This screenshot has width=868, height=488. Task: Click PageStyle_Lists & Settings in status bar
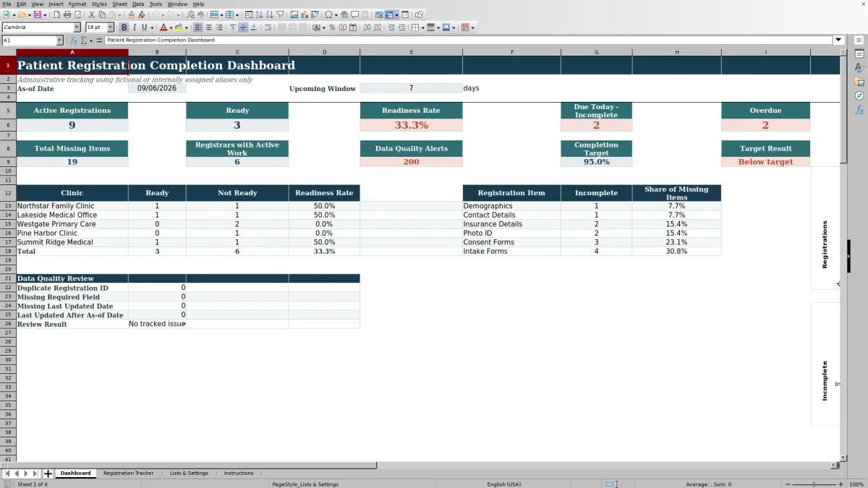click(305, 484)
